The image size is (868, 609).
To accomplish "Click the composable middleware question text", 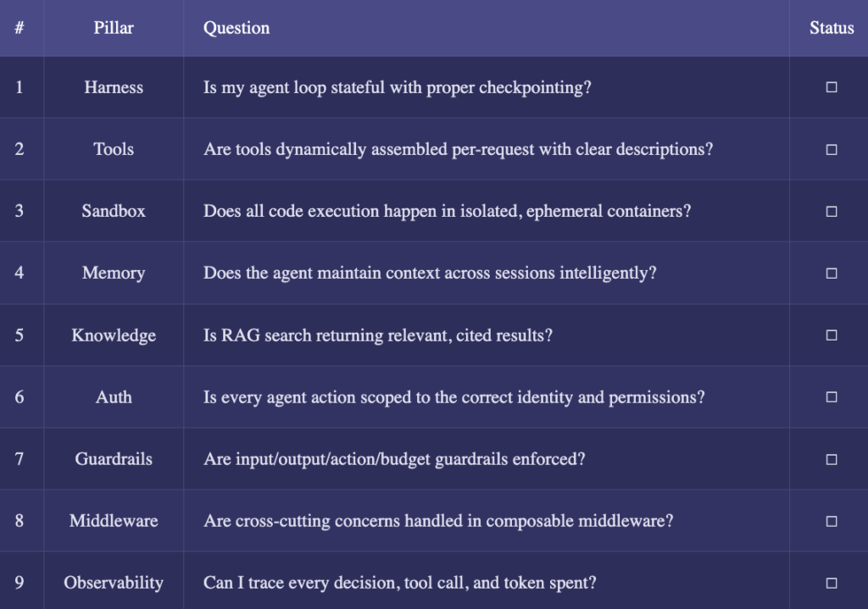I will click(x=438, y=521).
